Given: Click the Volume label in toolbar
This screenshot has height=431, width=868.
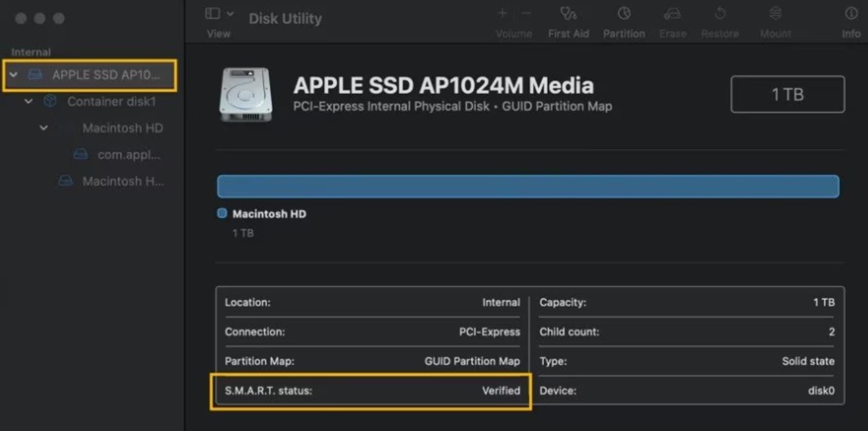Looking at the screenshot, I should (x=514, y=34).
